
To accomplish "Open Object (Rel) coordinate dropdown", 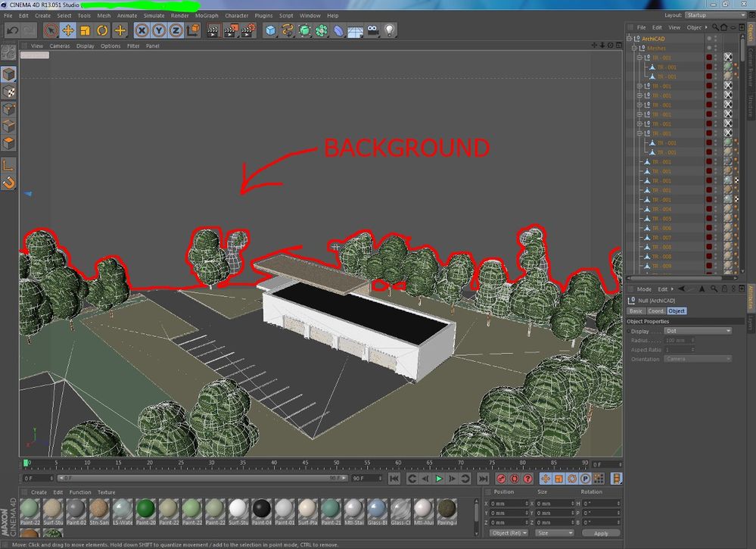I will (509, 533).
